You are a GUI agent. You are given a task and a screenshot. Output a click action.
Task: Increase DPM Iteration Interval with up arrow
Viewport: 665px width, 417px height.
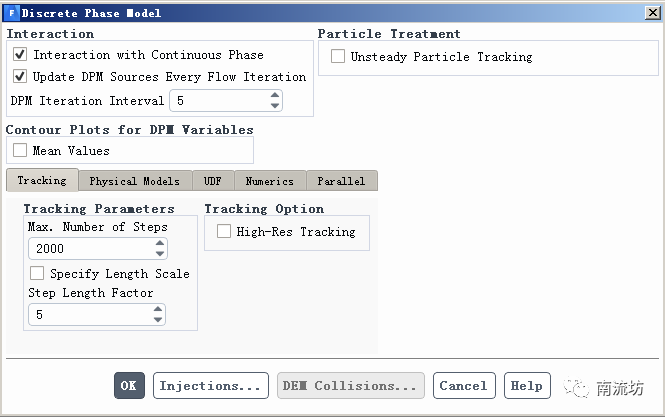tap(275, 96)
